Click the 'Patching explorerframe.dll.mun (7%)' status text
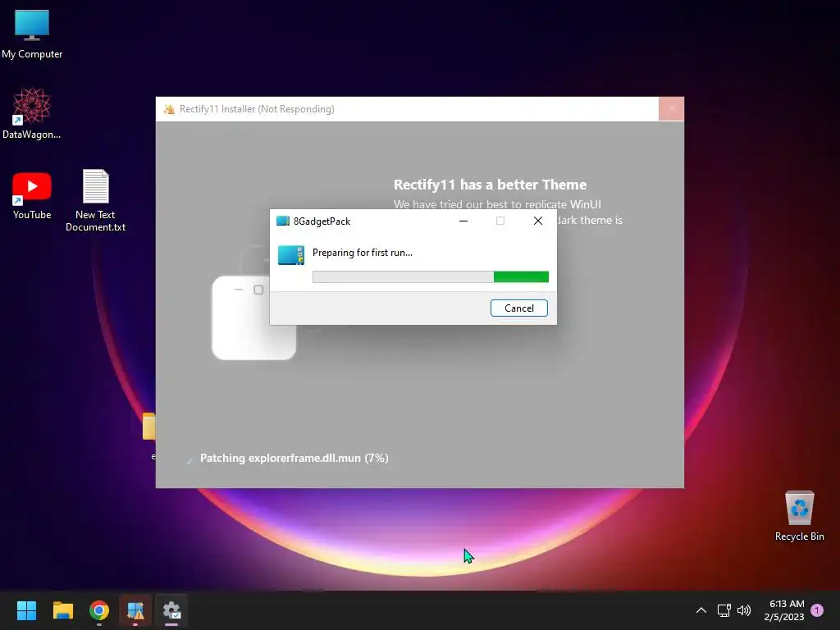This screenshot has height=630, width=840. coord(294,458)
